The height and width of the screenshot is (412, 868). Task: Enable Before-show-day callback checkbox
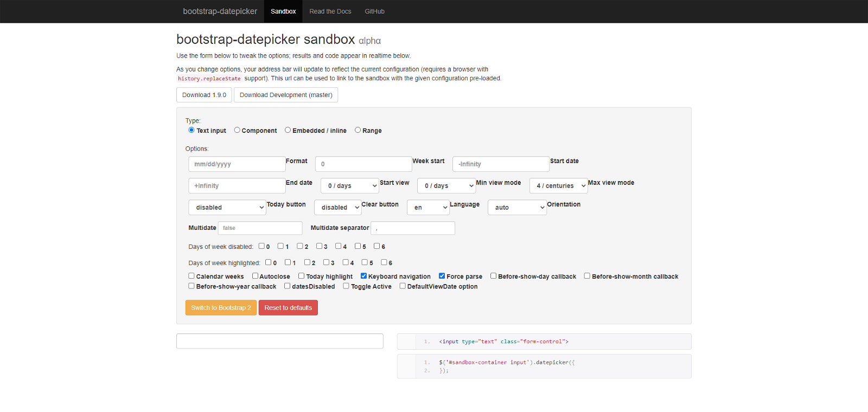(494, 276)
